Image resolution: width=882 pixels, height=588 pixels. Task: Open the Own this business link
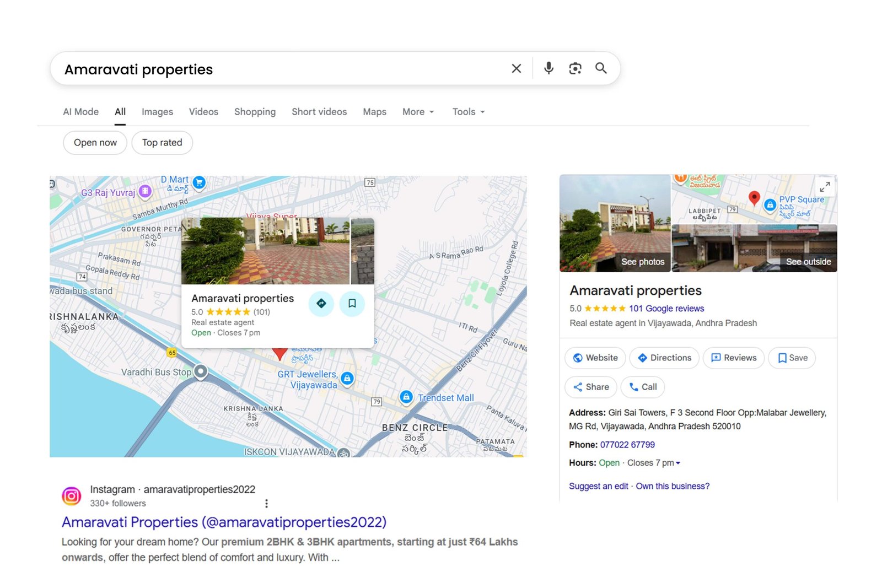coord(672,486)
